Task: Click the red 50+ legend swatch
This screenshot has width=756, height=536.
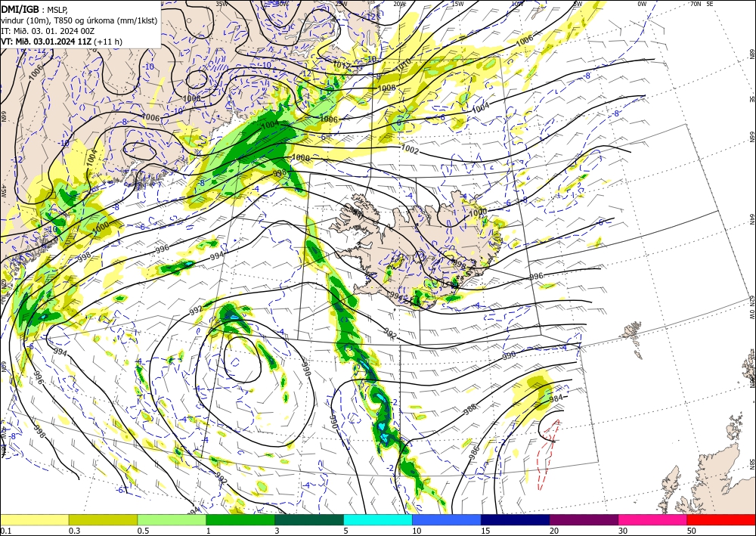Action: (721, 519)
